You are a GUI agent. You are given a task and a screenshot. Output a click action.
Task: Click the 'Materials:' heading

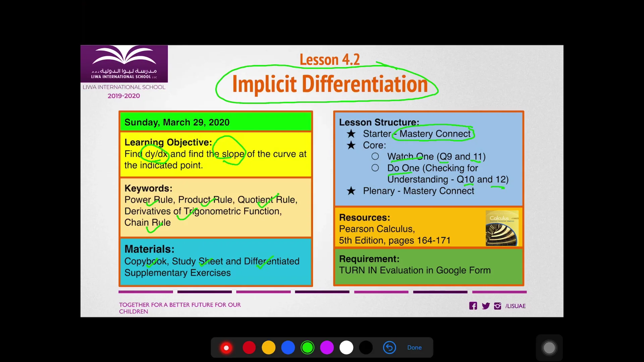pyautogui.click(x=149, y=249)
